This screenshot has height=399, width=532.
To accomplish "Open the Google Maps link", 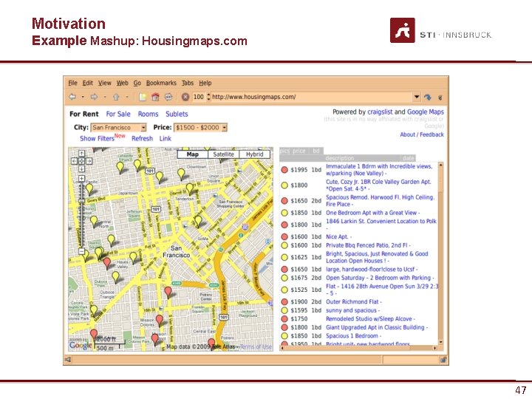I will pos(425,112).
